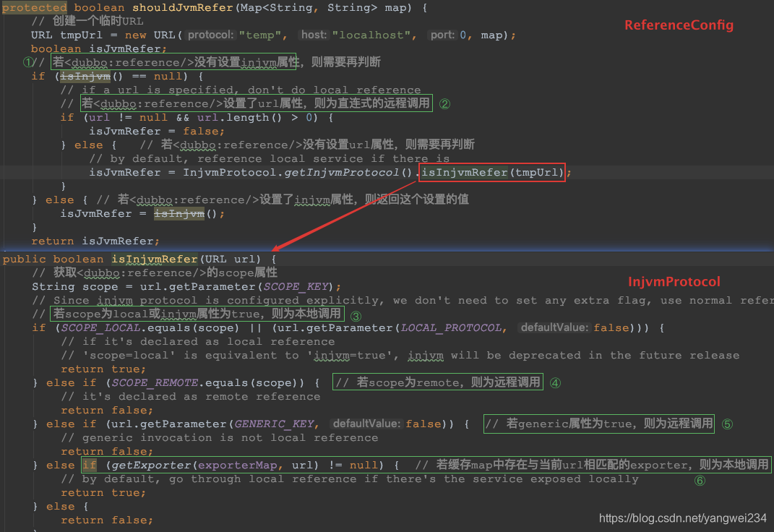The width and height of the screenshot is (774, 532).
Task: Click the exporterMap argument
Action: click(x=238, y=465)
